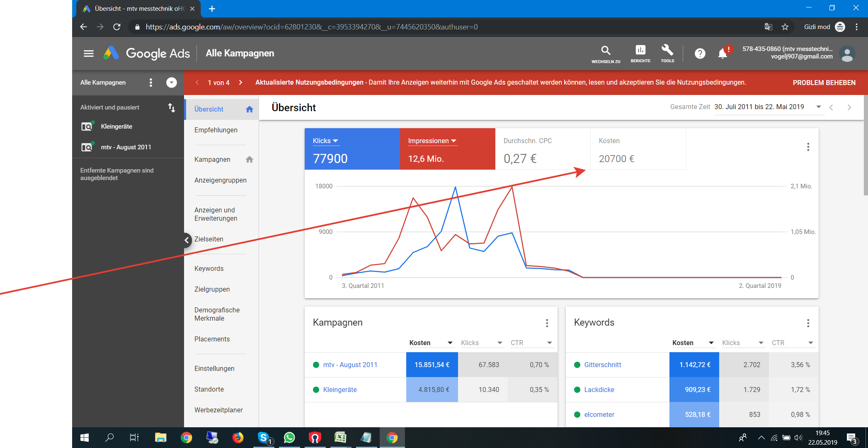Show the previous notification in the red banner
The width and height of the screenshot is (868, 448).
(x=197, y=83)
